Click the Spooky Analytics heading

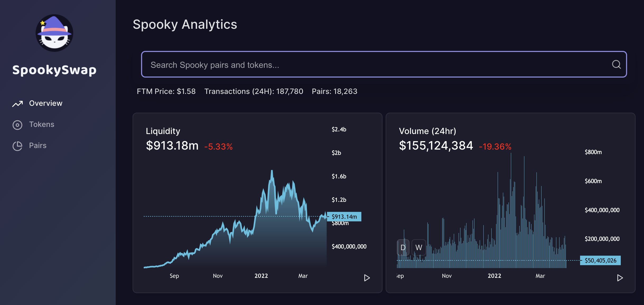185,25
